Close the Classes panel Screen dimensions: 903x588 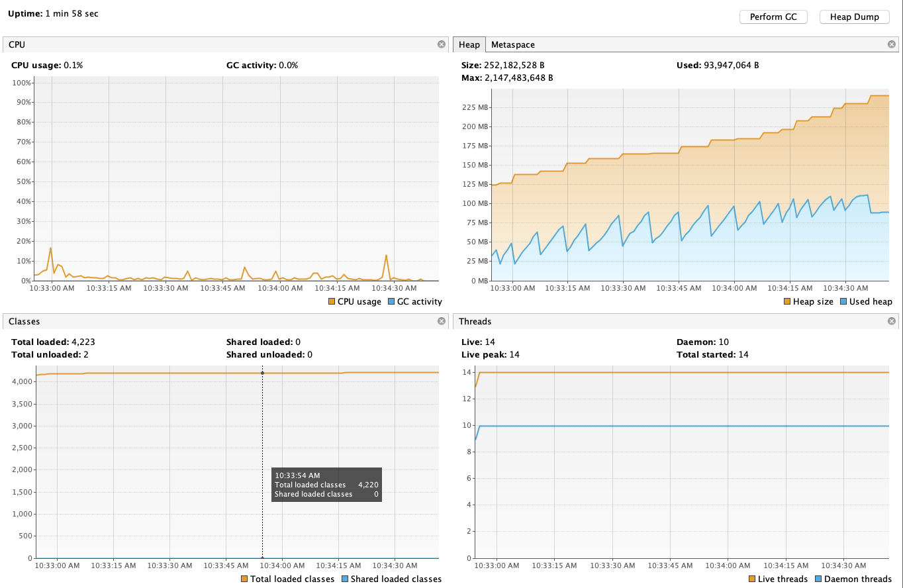(442, 321)
